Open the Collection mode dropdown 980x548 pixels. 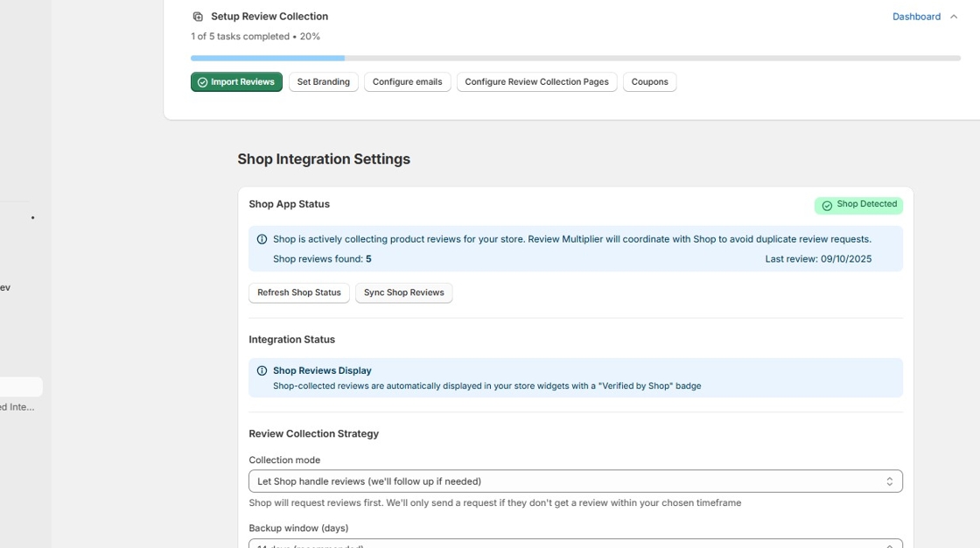click(x=575, y=481)
